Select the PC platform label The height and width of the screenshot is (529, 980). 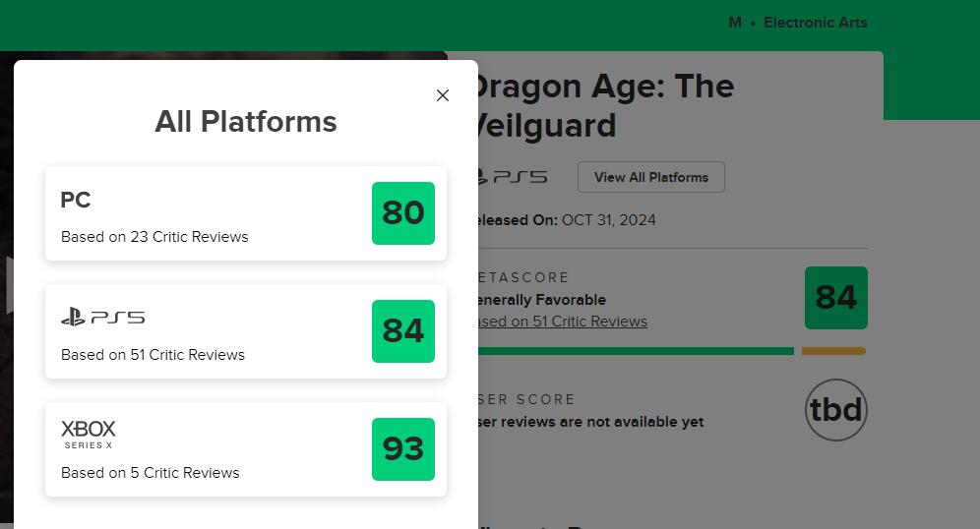(76, 200)
